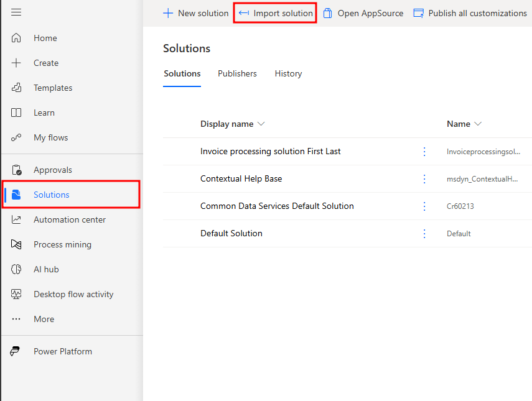Open the Default Solution entry
Screen dimensions: 532x401
(x=231, y=233)
